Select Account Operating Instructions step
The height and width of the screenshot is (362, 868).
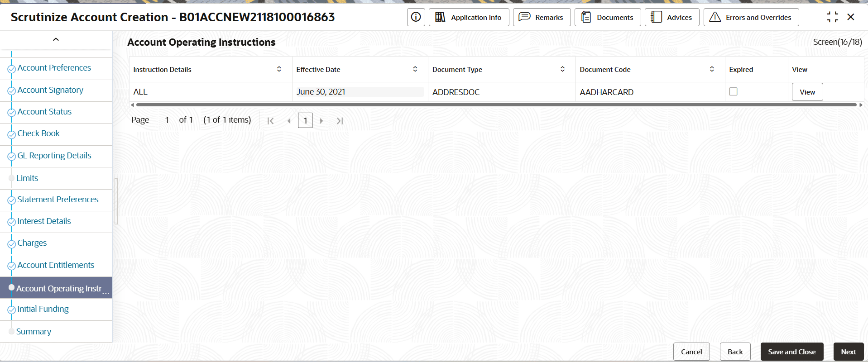click(56, 288)
